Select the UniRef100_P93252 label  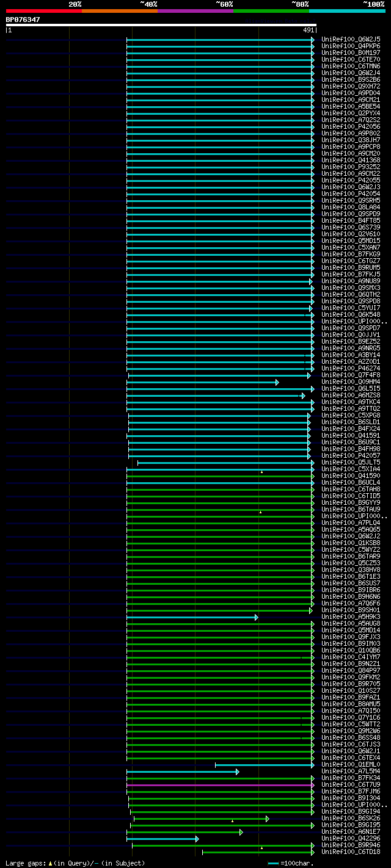[x=351, y=167]
